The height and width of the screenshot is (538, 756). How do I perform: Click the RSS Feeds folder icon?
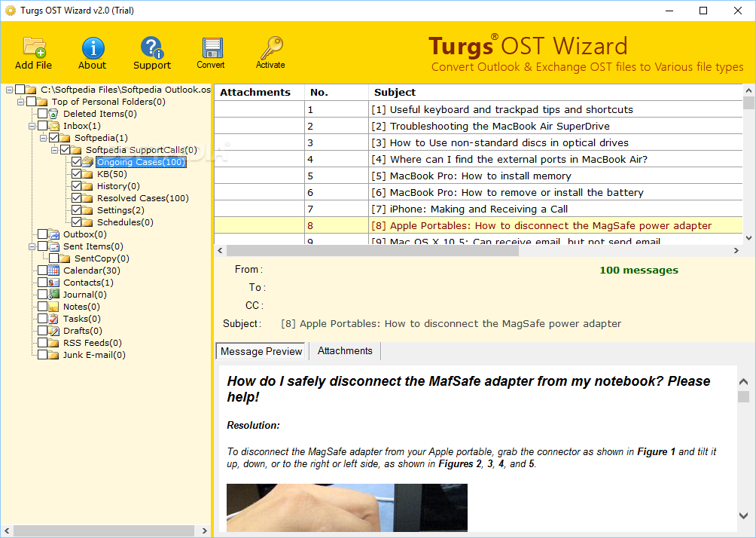tap(54, 343)
